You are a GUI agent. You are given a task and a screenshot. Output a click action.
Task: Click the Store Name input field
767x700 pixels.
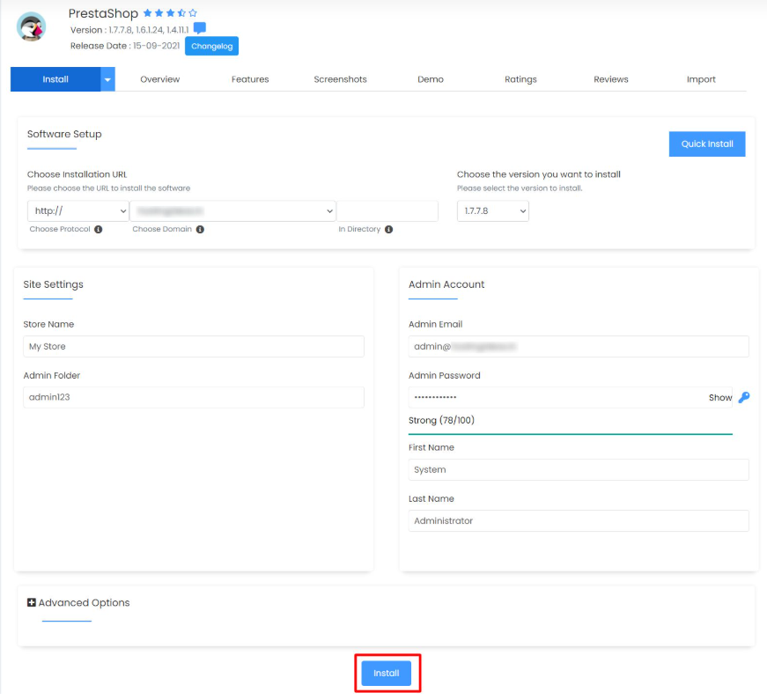click(x=193, y=346)
